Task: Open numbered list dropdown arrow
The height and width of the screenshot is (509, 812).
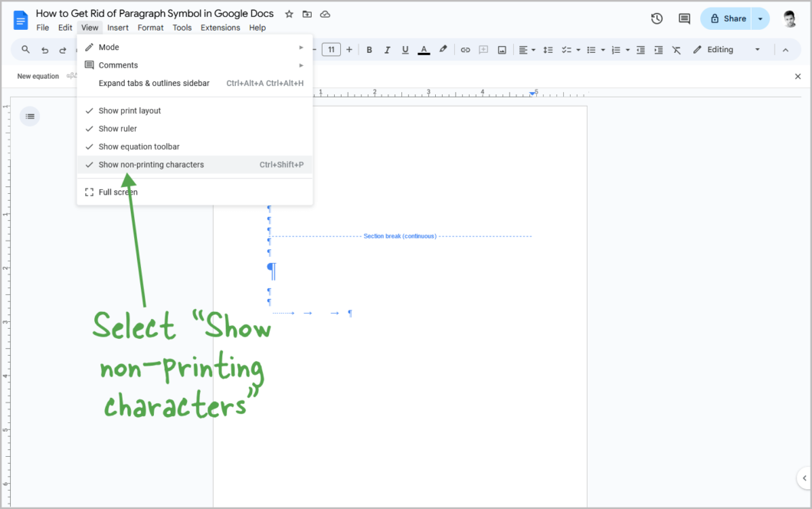Action: coord(627,50)
